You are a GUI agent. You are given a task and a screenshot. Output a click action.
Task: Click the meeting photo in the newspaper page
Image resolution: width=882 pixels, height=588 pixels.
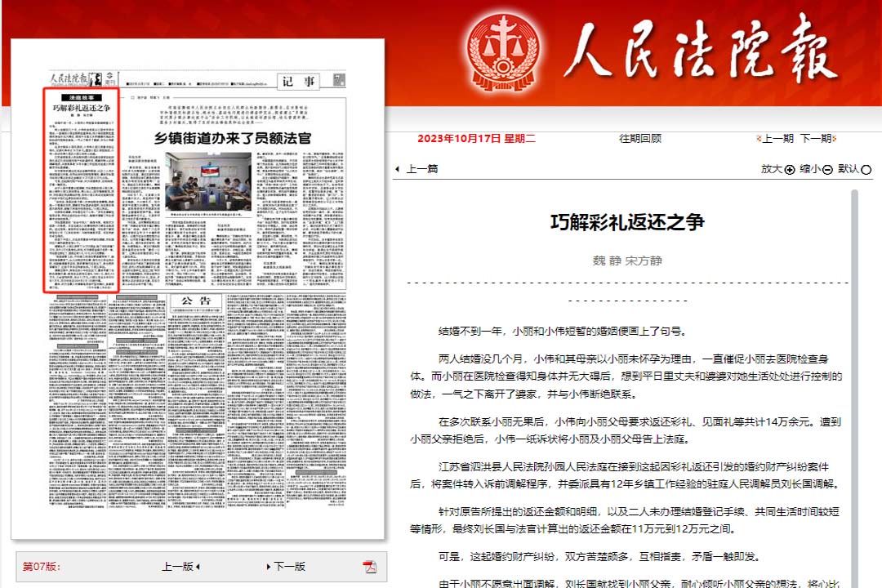point(197,181)
